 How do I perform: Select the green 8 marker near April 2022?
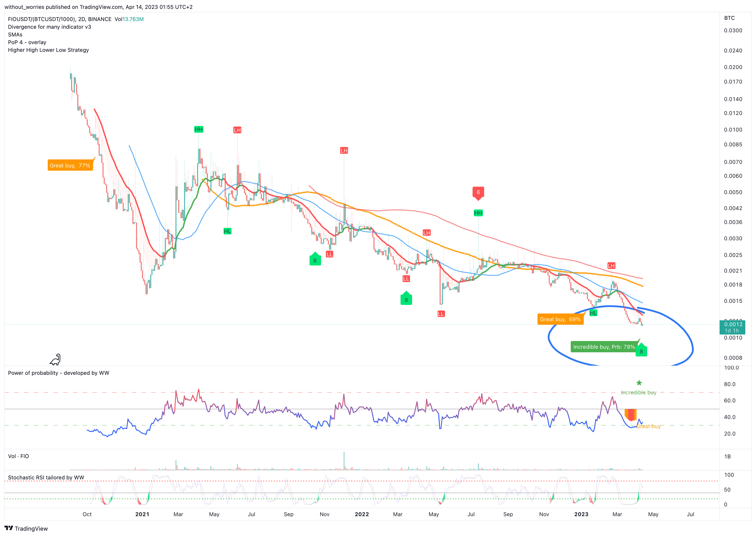coord(406,298)
